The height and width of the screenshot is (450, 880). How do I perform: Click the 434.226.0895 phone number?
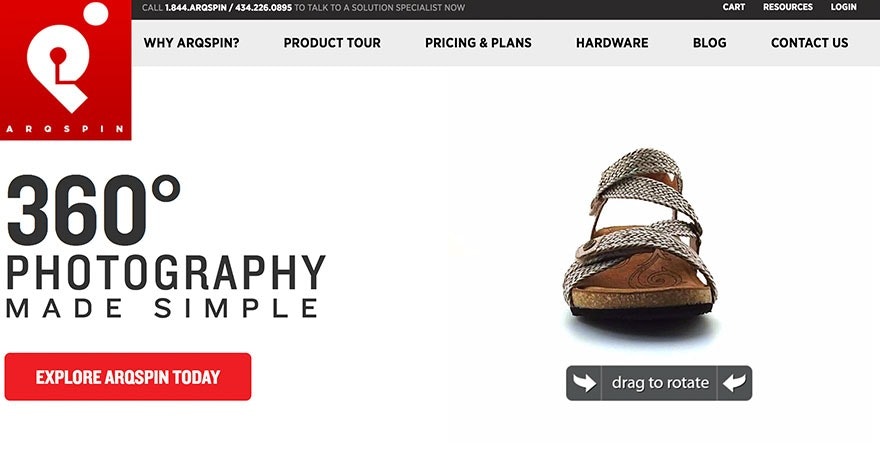pos(263,7)
